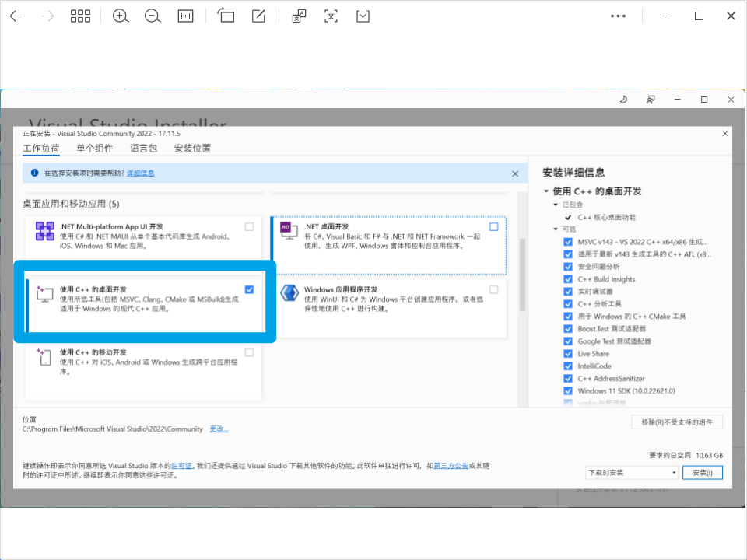Zoom out using the magnifier minus icon
The width and height of the screenshot is (747, 560).
pos(153,16)
